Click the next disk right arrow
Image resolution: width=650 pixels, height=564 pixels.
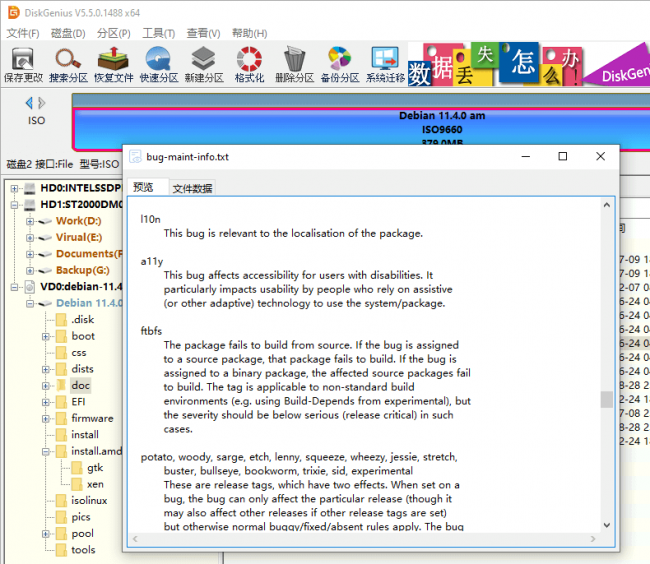41,102
